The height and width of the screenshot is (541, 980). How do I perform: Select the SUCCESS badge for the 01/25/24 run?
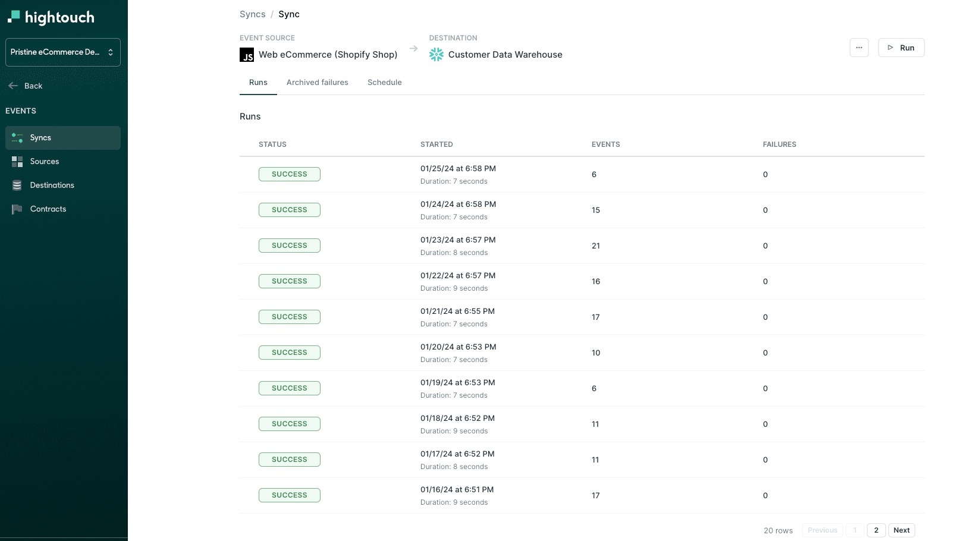click(290, 174)
